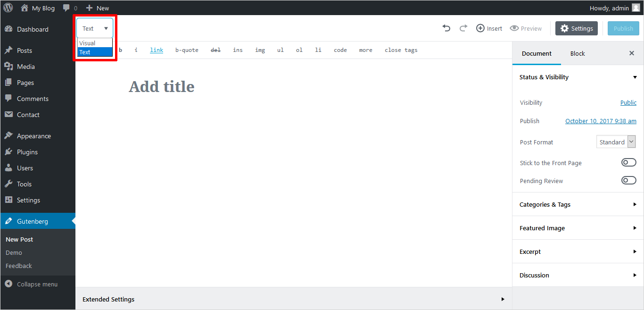Image resolution: width=644 pixels, height=310 pixels.
Task: Click the WordPress logo icon
Action: (x=8, y=8)
